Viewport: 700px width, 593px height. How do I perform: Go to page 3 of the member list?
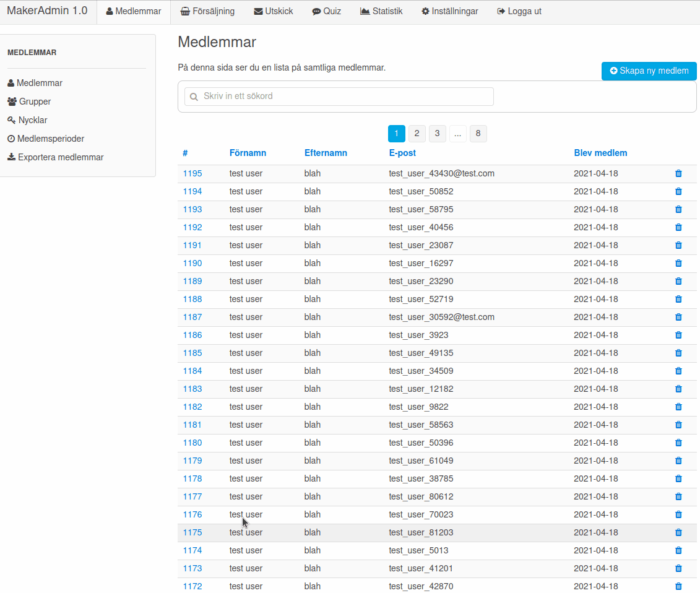click(437, 133)
